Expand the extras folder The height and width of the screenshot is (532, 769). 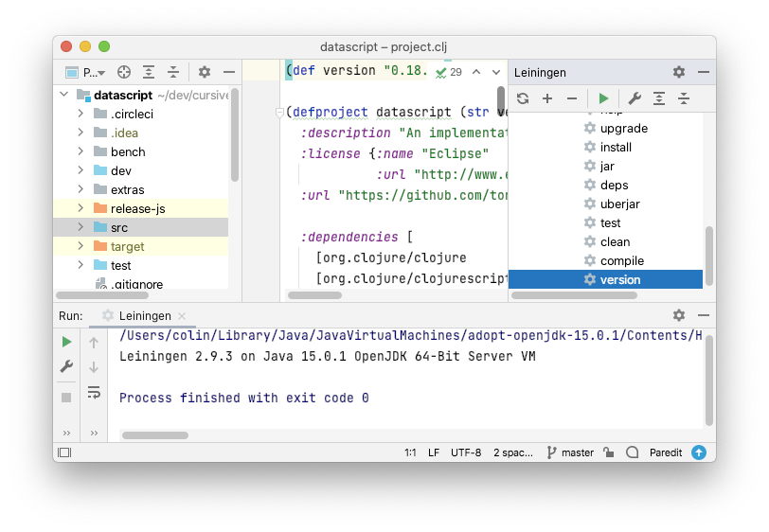point(80,189)
